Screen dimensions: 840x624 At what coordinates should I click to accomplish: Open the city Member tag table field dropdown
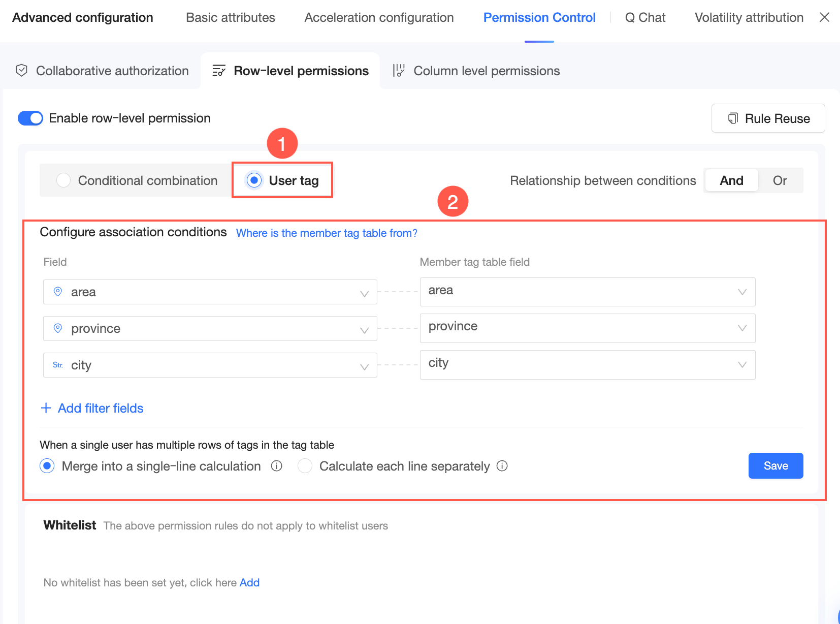tap(588, 365)
